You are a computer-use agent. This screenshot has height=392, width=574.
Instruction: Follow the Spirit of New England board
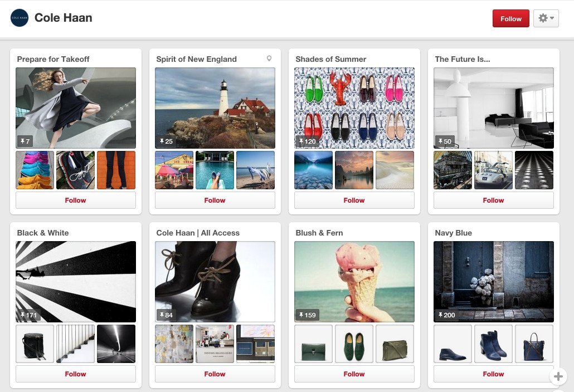(215, 200)
